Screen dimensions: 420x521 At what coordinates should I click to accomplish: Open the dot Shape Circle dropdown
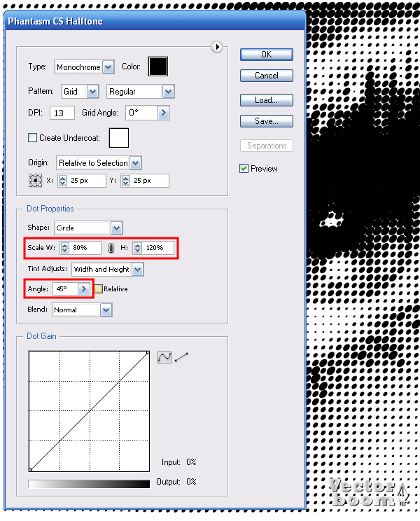click(x=116, y=228)
